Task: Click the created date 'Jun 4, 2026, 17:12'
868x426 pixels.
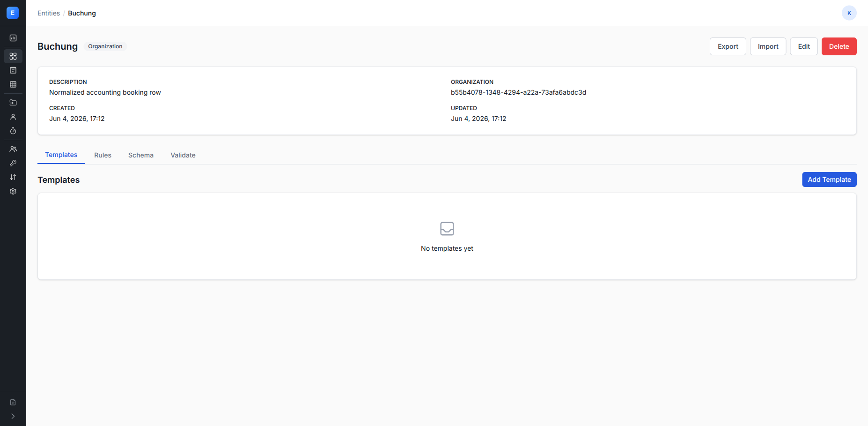Action: pos(77,119)
